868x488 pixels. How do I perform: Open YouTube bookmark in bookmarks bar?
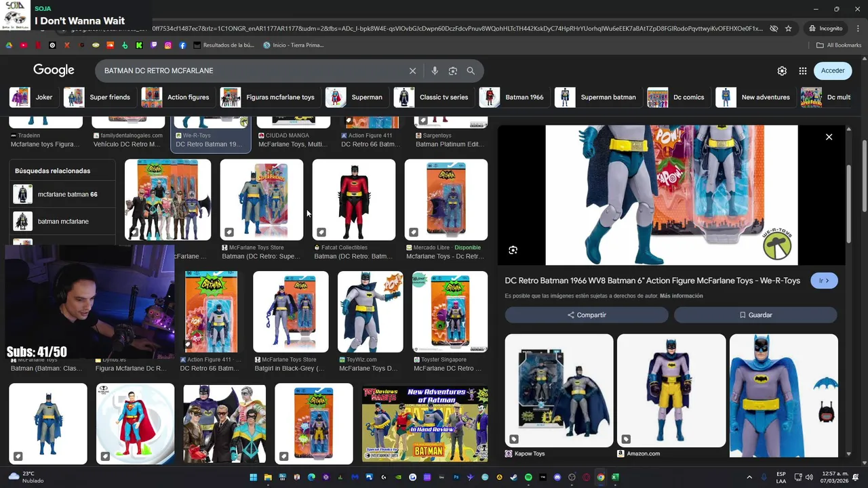24,45
